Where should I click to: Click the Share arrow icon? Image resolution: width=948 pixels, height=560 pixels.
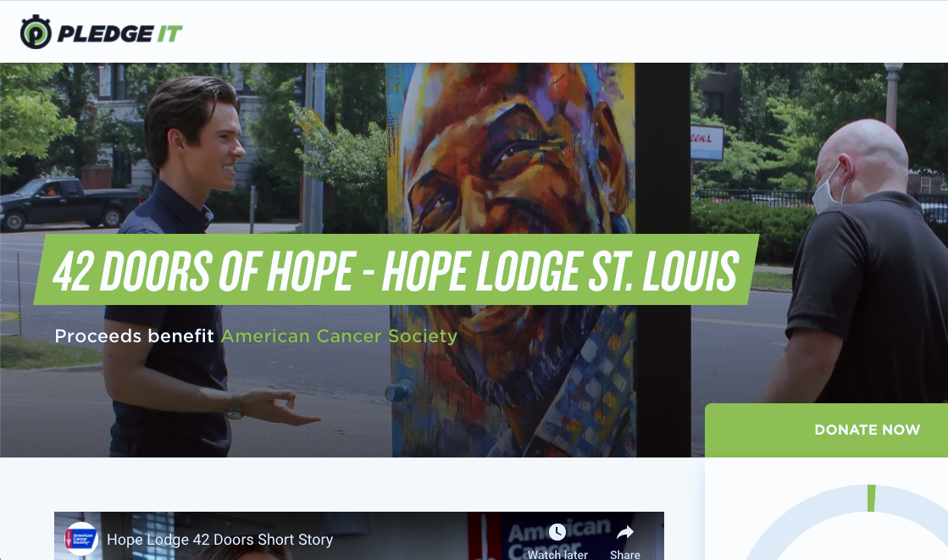(624, 532)
